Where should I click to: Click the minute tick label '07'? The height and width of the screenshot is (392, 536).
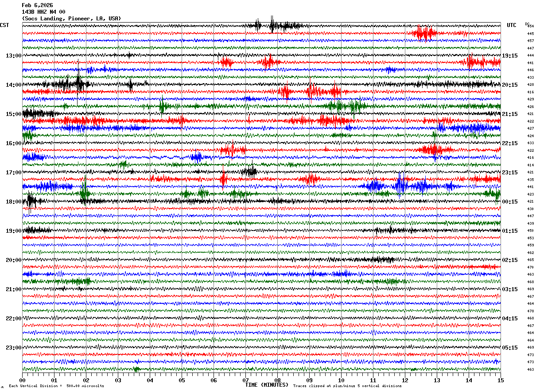tap(245, 380)
